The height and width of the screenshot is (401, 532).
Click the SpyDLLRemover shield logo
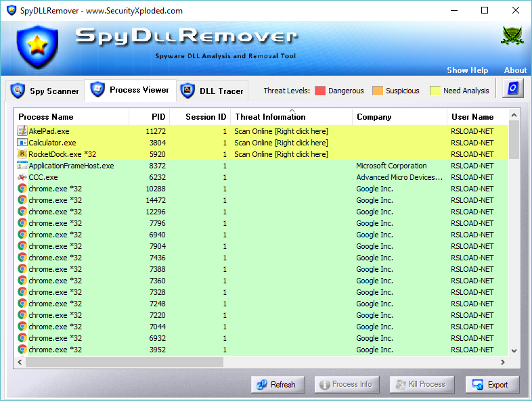37,47
